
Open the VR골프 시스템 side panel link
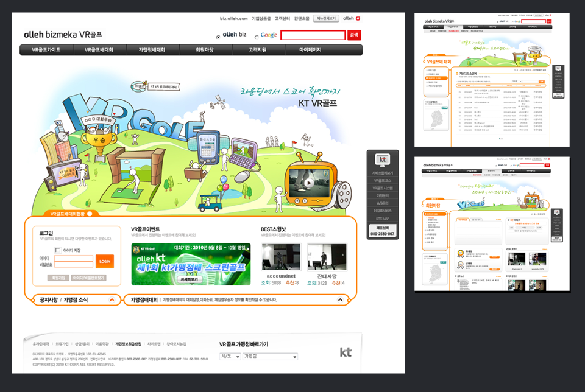(x=383, y=188)
